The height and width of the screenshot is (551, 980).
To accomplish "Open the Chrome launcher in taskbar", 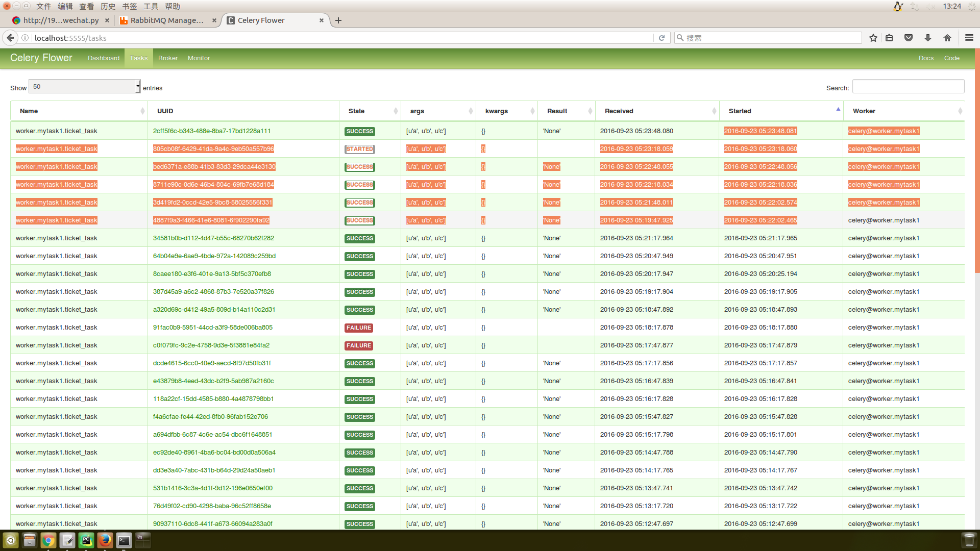I will click(48, 540).
